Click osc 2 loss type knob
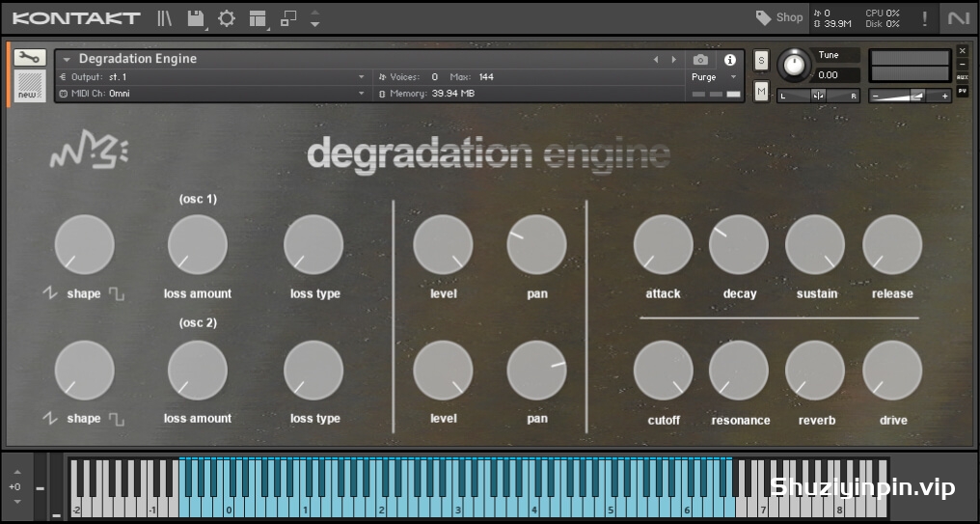The image size is (980, 524). pos(313,371)
